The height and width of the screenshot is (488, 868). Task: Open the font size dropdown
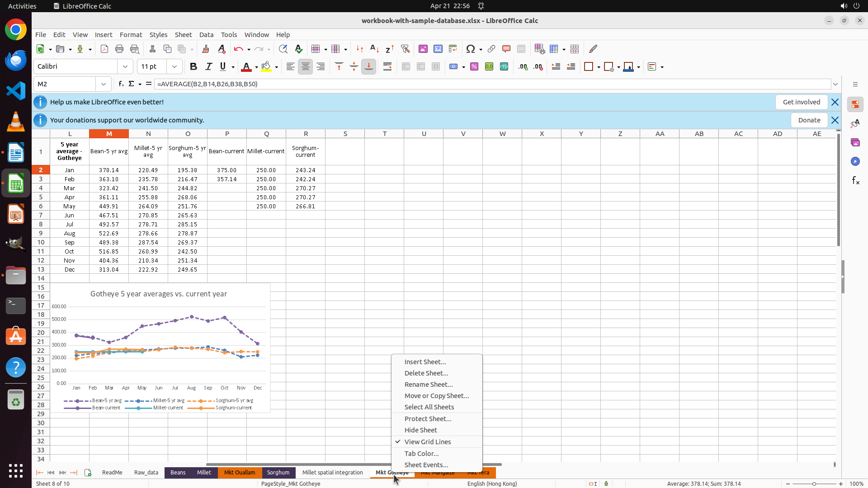coord(174,66)
